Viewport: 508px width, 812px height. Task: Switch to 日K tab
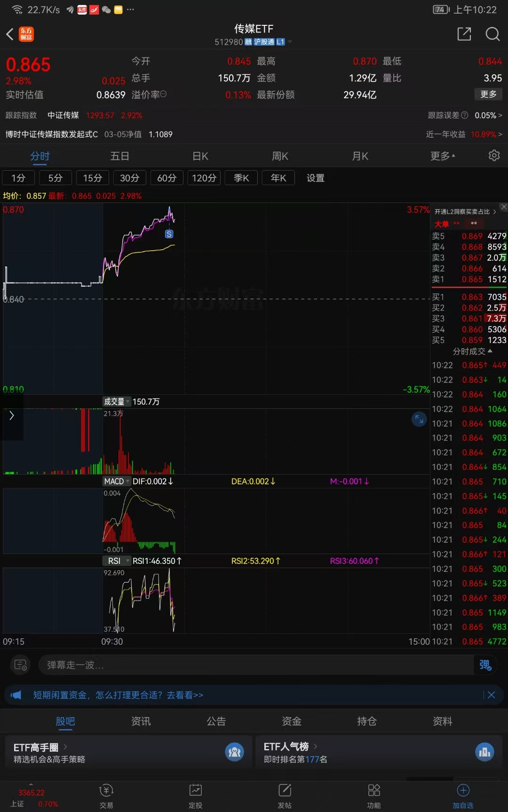200,156
